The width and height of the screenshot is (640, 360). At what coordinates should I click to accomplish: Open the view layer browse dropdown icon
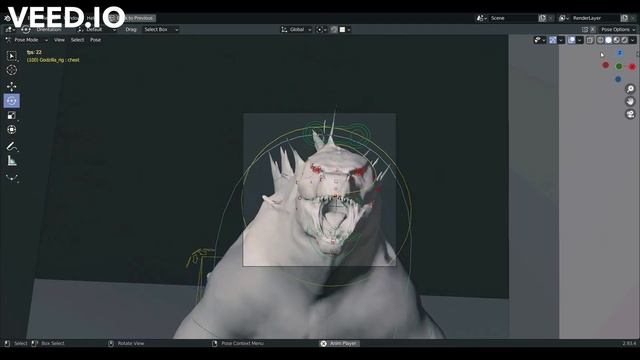click(564, 18)
